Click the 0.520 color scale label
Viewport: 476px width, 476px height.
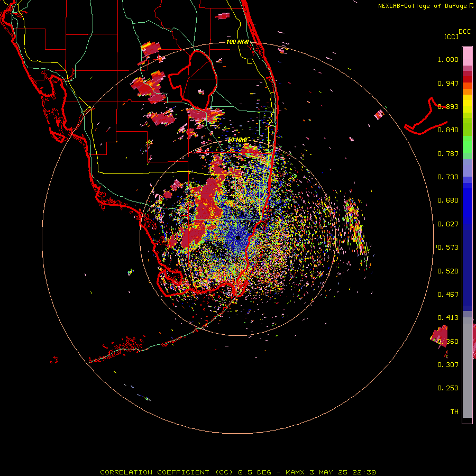coord(448,271)
